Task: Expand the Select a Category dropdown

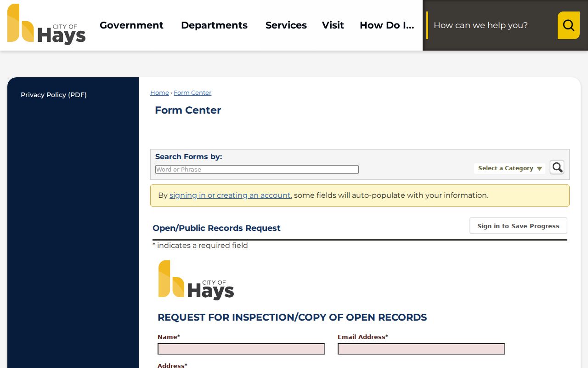Action: (510, 168)
